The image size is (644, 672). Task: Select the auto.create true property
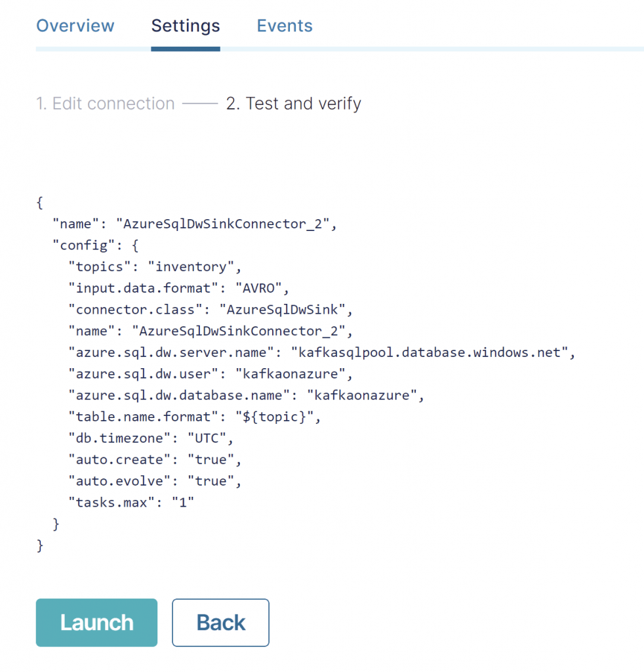[154, 459]
